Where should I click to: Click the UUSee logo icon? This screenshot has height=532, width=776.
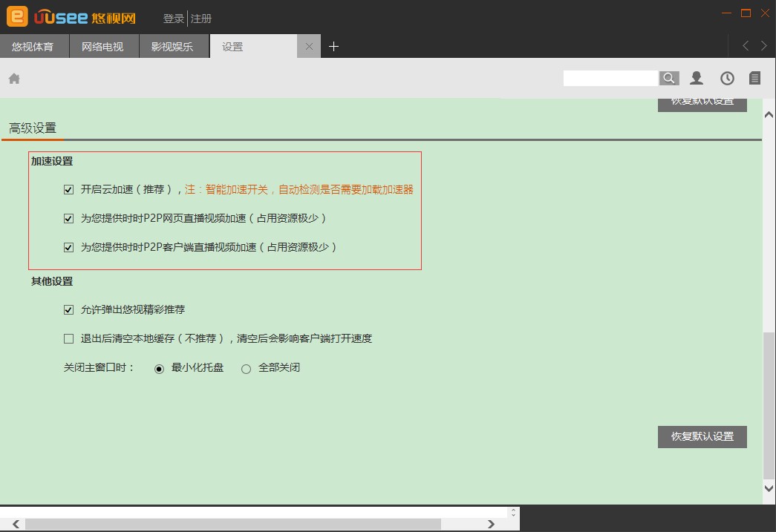(x=17, y=16)
